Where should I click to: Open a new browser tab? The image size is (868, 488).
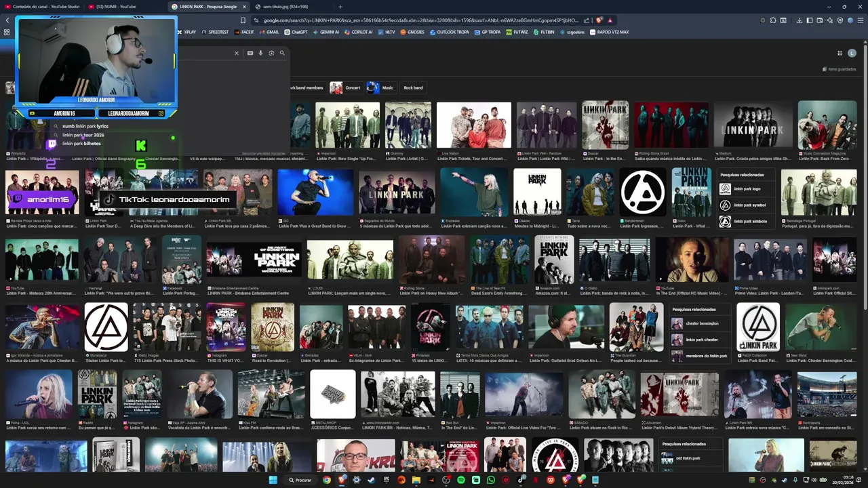click(340, 7)
